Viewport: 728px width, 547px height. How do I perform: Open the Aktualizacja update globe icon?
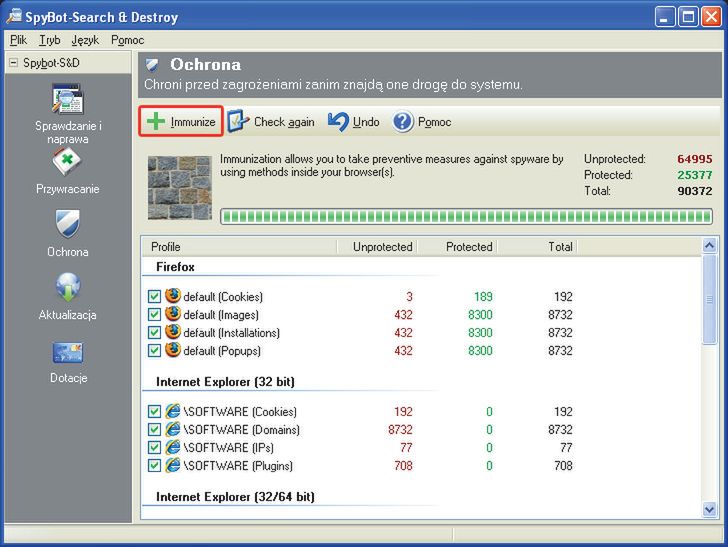tap(68, 287)
